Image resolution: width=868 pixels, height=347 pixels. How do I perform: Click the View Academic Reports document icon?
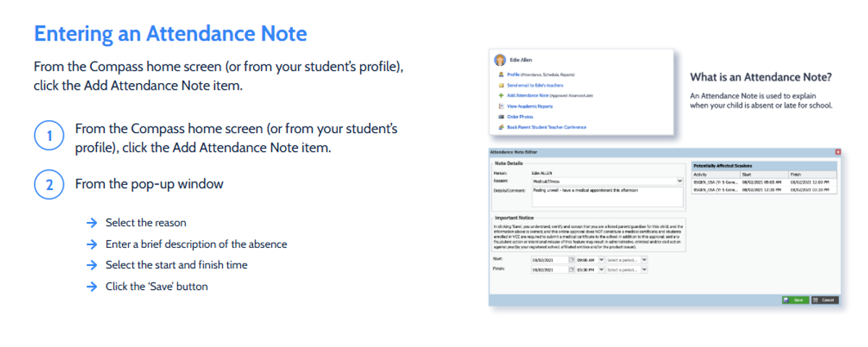[501, 106]
